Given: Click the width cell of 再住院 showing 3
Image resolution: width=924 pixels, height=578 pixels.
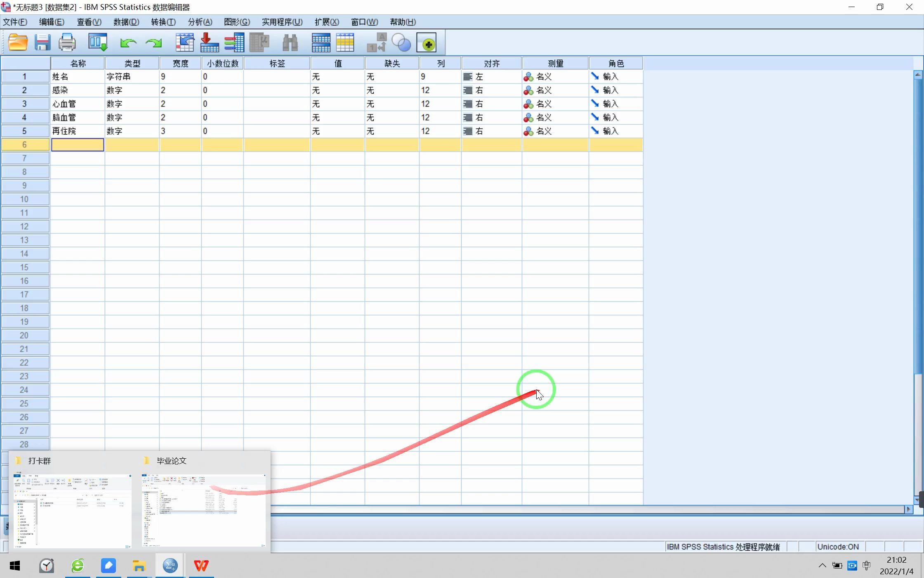Looking at the screenshot, I should [180, 131].
